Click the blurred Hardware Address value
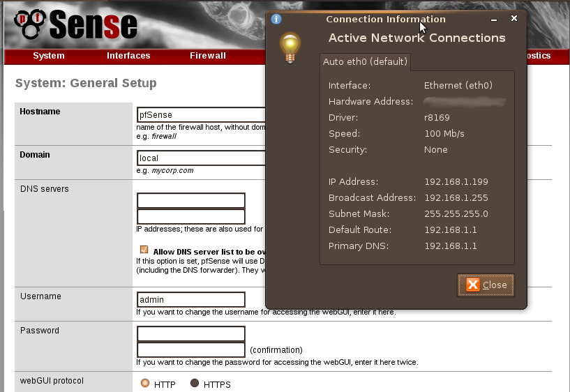The width and height of the screenshot is (570, 392). [x=465, y=102]
